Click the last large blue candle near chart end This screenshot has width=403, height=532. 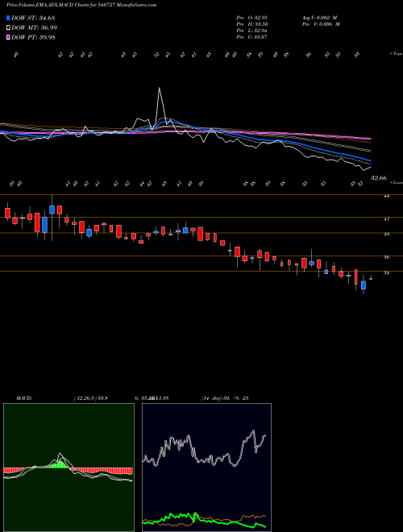tap(364, 285)
